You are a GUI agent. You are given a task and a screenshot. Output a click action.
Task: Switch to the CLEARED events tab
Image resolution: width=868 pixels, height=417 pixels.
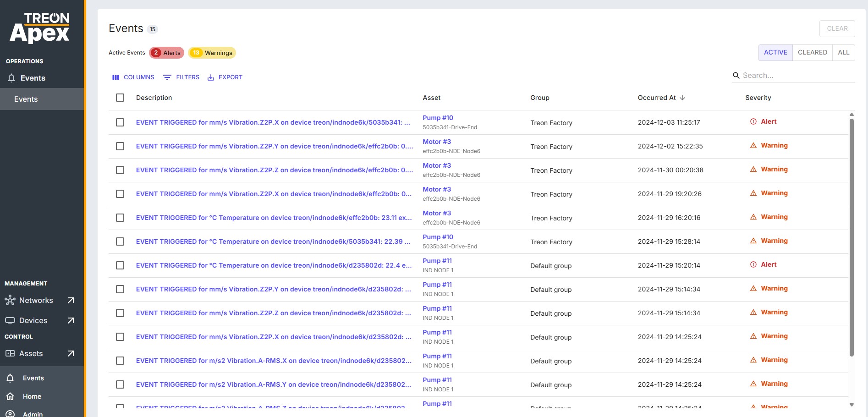pos(812,52)
